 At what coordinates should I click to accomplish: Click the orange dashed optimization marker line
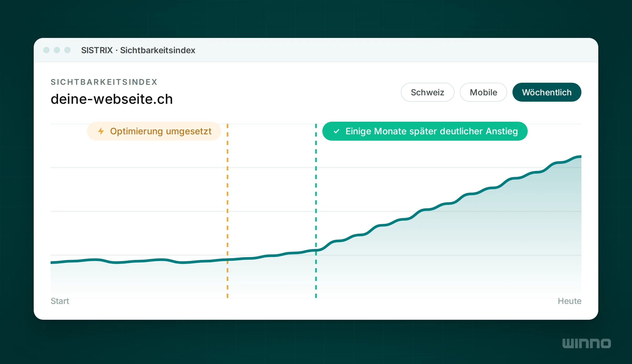228,211
